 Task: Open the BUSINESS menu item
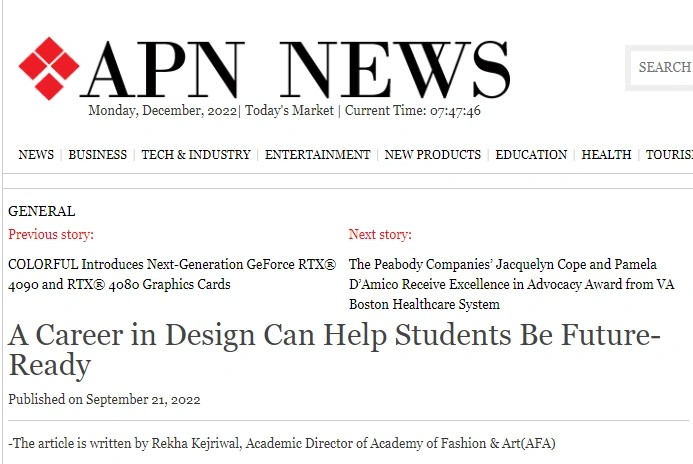[97, 155]
